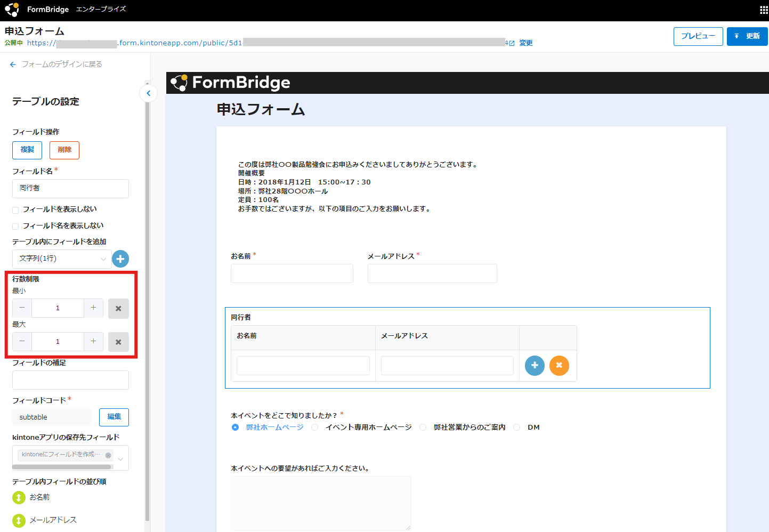The width and height of the screenshot is (769, 532).
Task: Click the プレビュー button
Action: tap(698, 36)
